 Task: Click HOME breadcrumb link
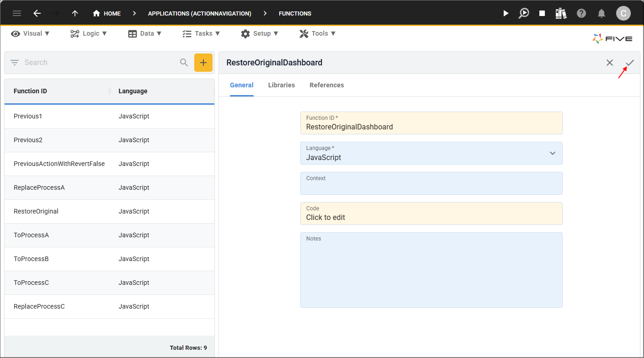pos(112,14)
